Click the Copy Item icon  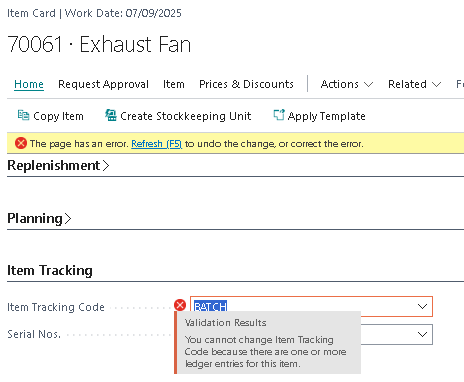click(x=23, y=115)
